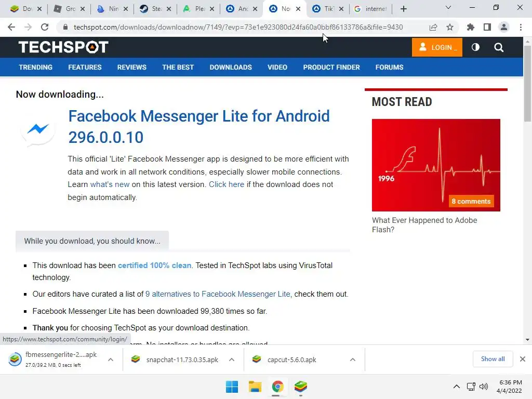Open the TRENDING menu item

pos(36,67)
